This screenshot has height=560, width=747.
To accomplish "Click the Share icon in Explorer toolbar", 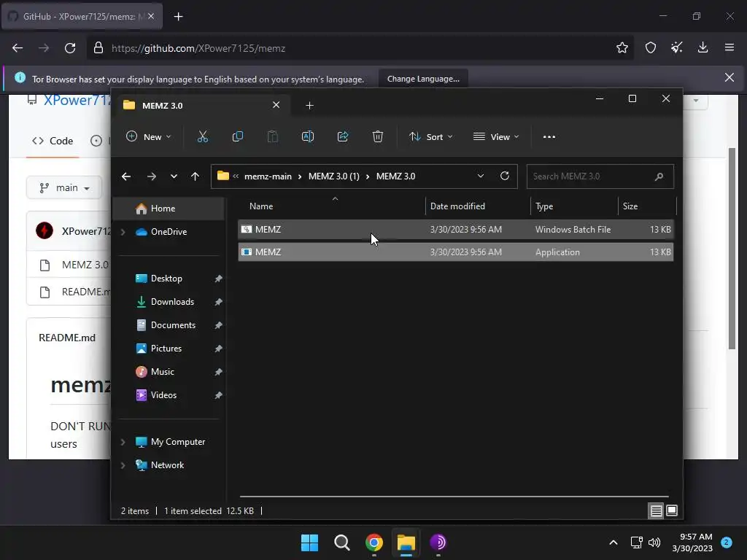I will [x=343, y=136].
